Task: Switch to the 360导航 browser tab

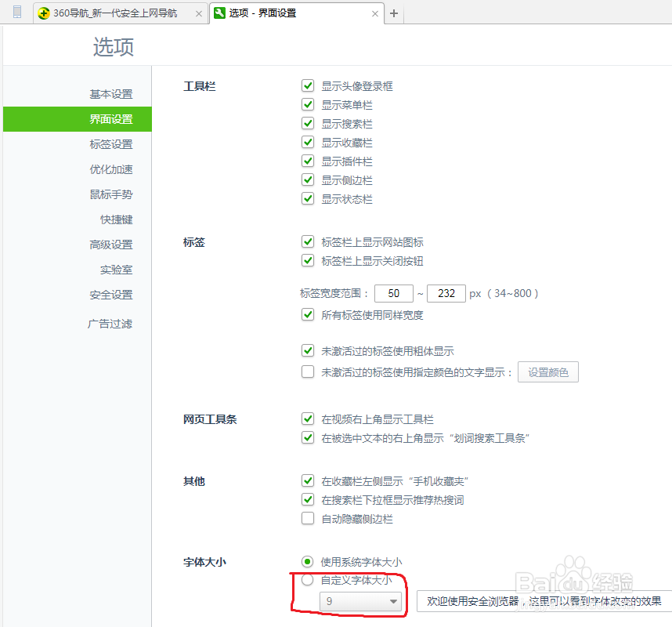Action: [117, 13]
